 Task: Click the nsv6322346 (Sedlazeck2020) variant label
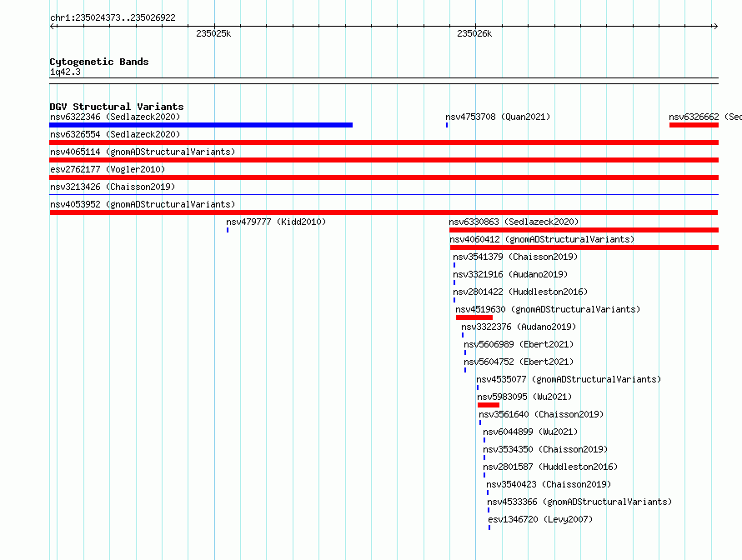(115, 117)
